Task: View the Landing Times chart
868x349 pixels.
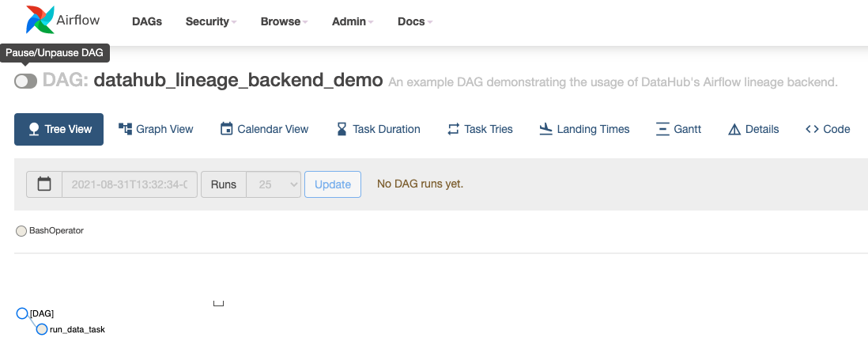Action: click(584, 129)
